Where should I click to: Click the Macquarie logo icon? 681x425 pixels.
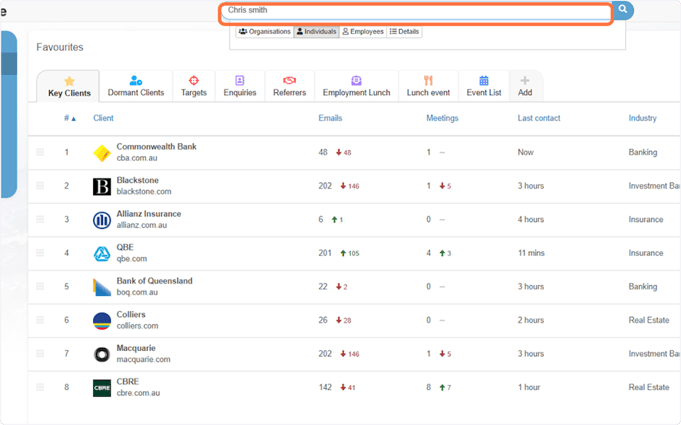102,354
